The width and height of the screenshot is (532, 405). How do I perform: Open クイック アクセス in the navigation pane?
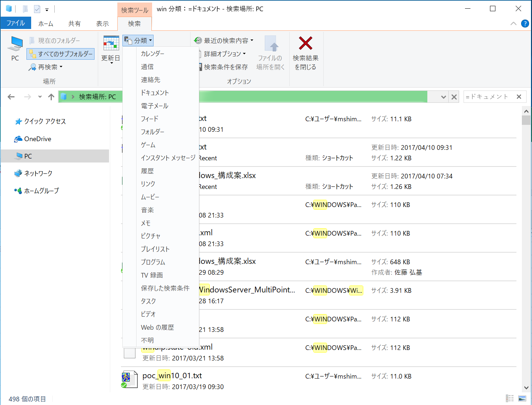click(40, 121)
